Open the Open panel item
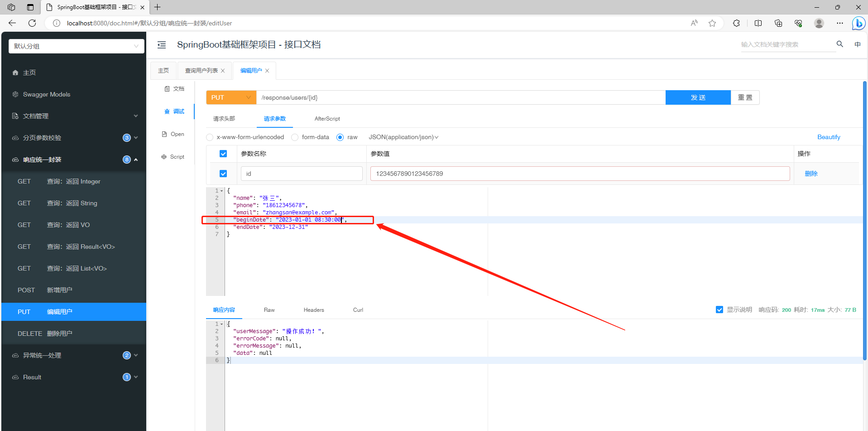This screenshot has height=431, width=868. pyautogui.click(x=173, y=134)
